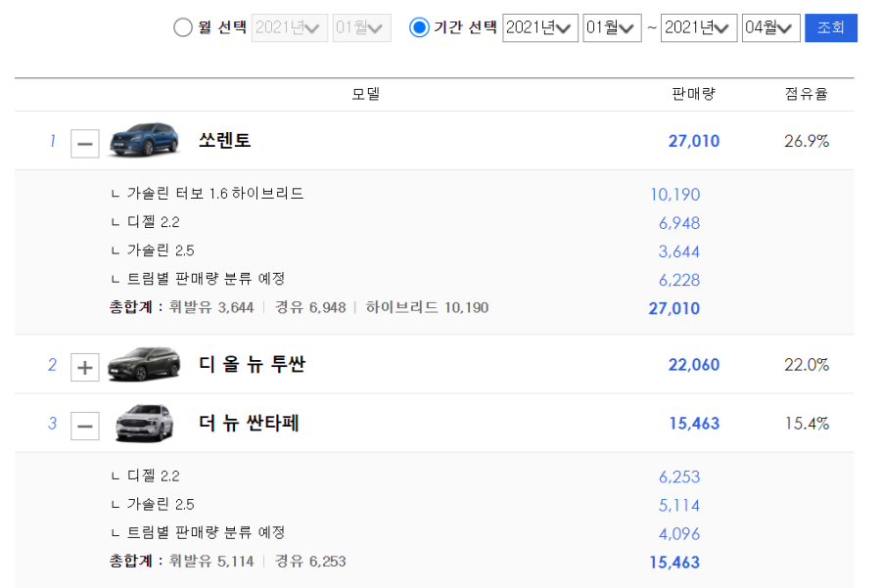Click the hybrid trim value 10,190
Viewport: 881px width, 588px height.
[674, 195]
